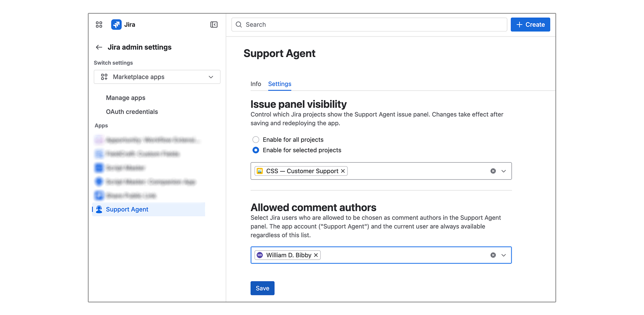Viewport: 644px width, 315px height.
Task: Switch to the Settings tab
Action: [x=280, y=84]
